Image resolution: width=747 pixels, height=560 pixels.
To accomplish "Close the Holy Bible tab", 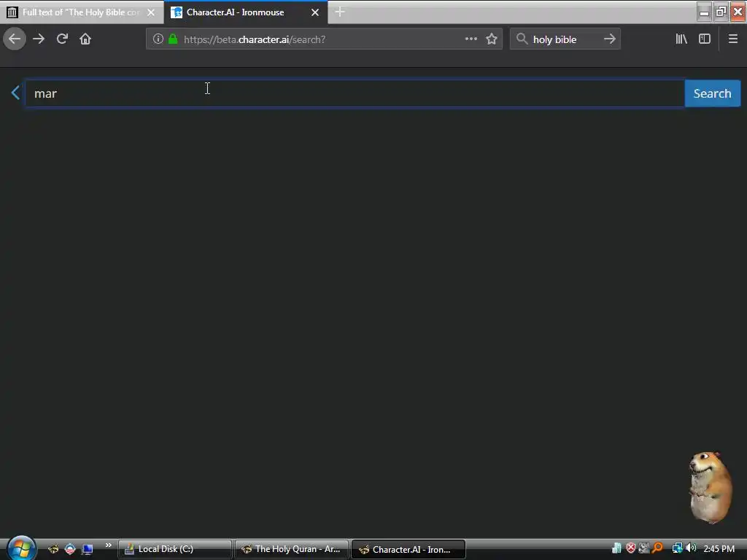I will pyautogui.click(x=151, y=12).
